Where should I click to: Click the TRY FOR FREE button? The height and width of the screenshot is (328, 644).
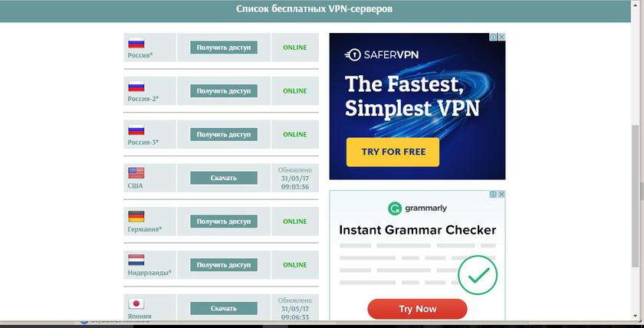(393, 152)
